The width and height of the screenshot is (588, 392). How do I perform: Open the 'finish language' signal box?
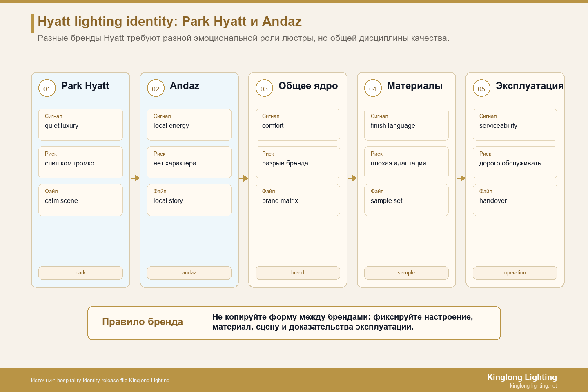point(406,125)
